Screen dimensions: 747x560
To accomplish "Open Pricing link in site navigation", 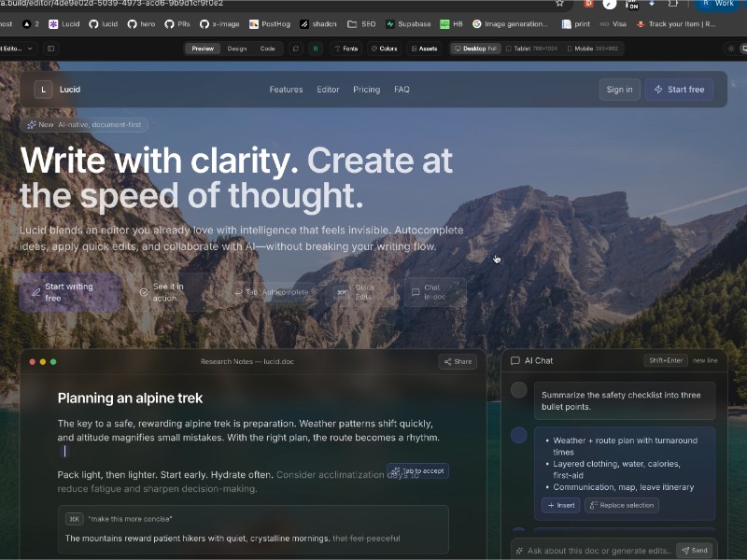I will [366, 90].
